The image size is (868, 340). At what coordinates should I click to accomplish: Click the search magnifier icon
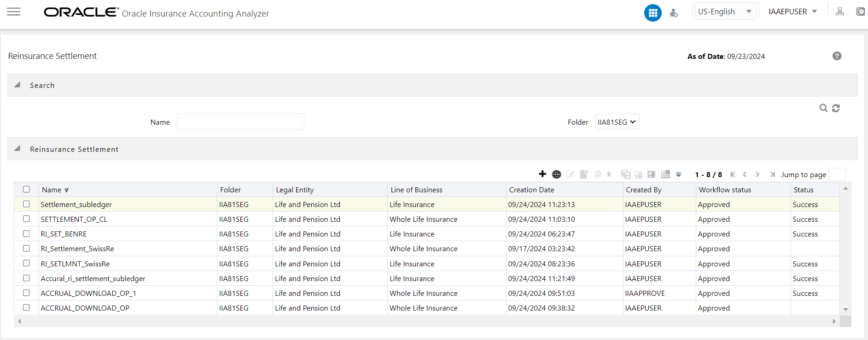[x=823, y=108]
